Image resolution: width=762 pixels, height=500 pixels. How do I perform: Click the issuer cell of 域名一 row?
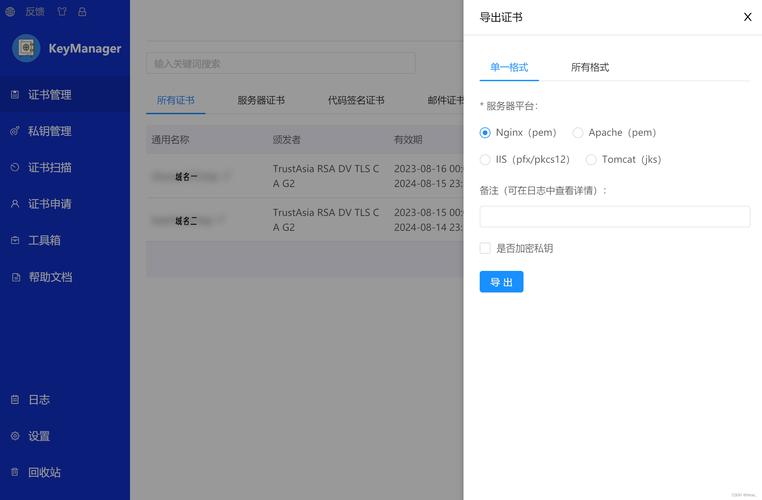point(326,176)
